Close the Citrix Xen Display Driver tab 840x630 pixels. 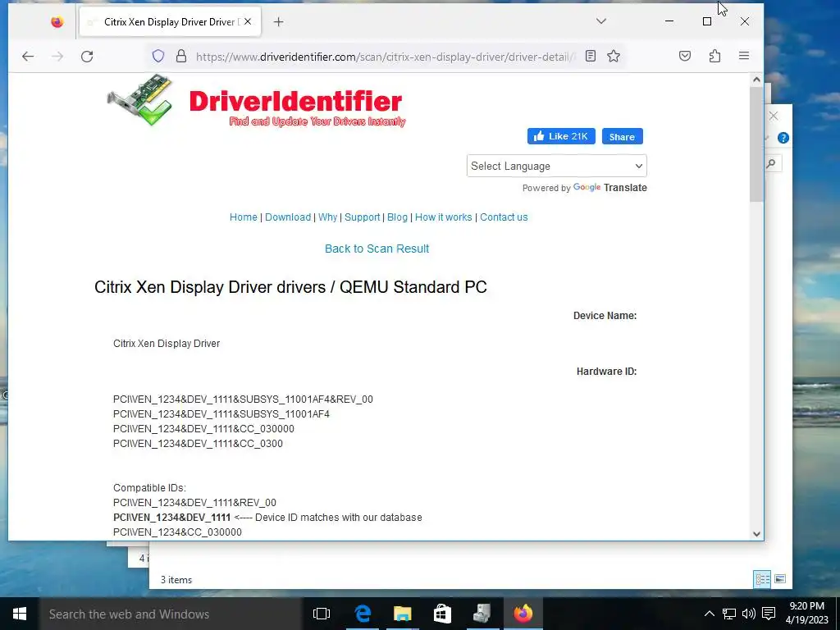tap(248, 22)
